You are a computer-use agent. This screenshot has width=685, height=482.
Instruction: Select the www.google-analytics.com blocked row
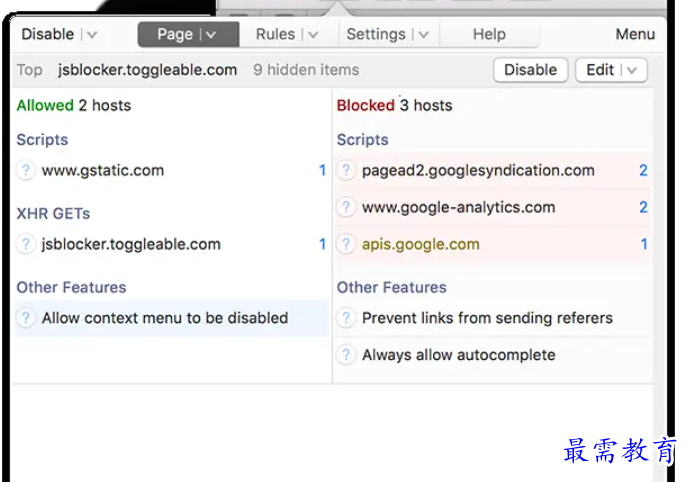[493, 207]
